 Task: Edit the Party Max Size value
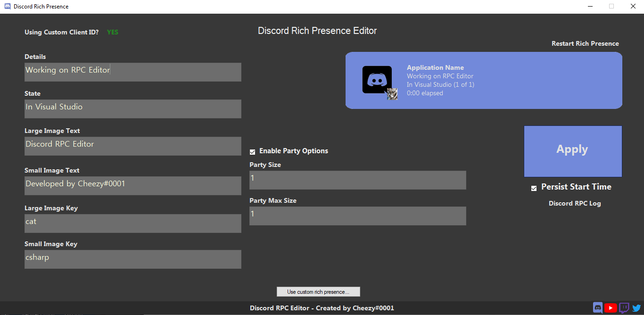(357, 216)
